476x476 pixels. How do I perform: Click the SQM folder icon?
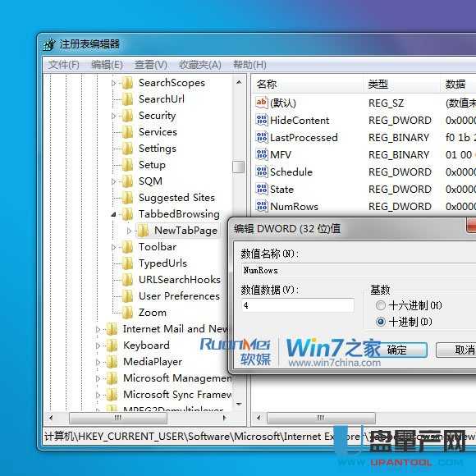point(127,181)
